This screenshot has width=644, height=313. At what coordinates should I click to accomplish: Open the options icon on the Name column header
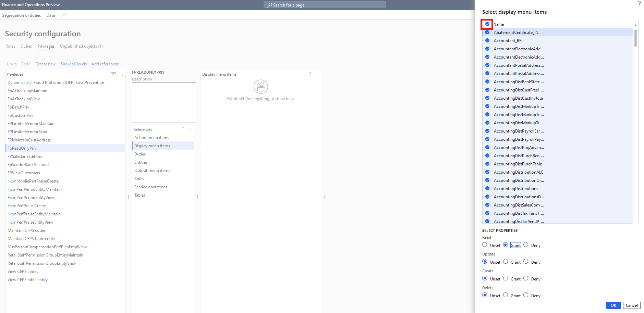[x=635, y=24]
